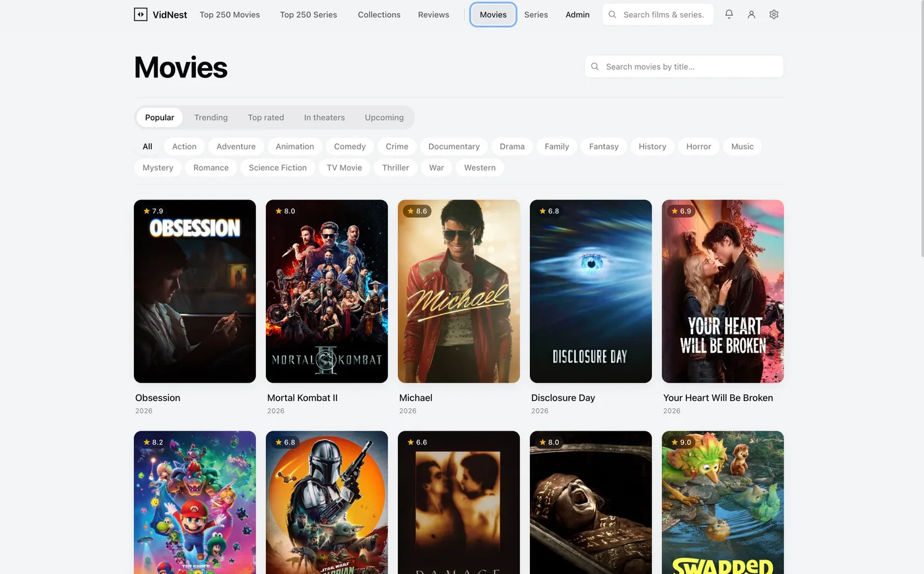Open the Michael movie poster
This screenshot has height=574, width=924.
pos(459,291)
